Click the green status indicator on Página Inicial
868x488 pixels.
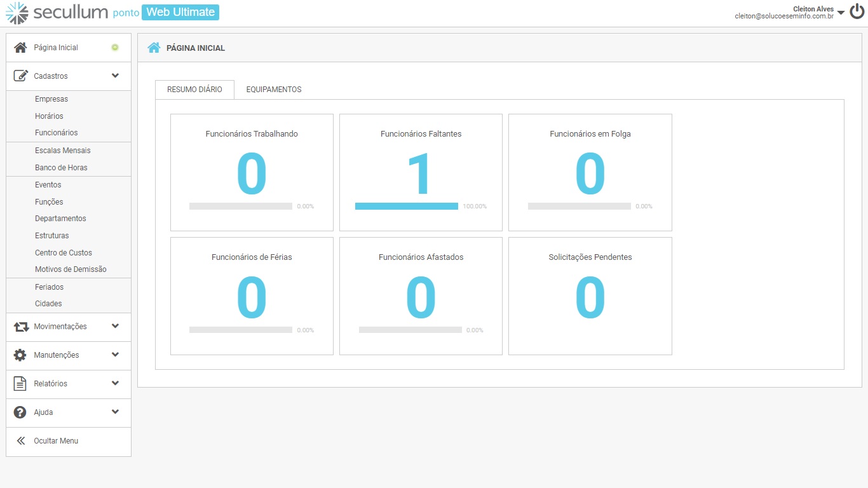115,48
